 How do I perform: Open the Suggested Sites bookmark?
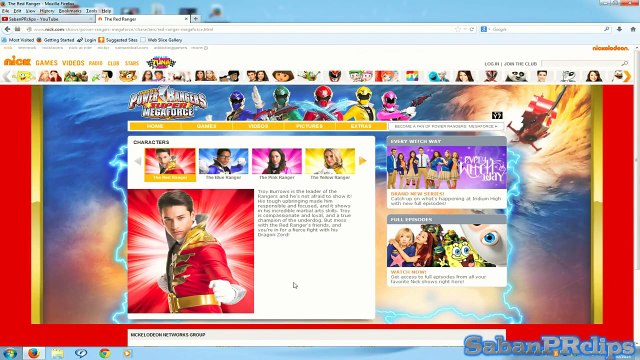[118, 40]
